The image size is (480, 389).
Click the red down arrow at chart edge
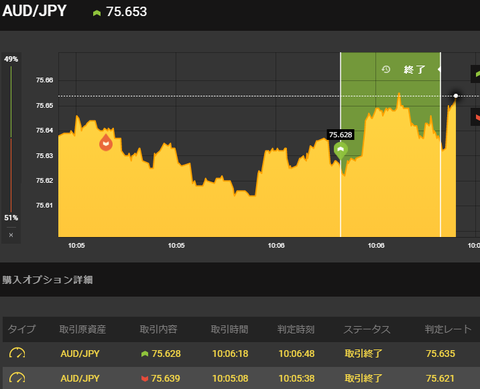pyautogui.click(x=477, y=117)
